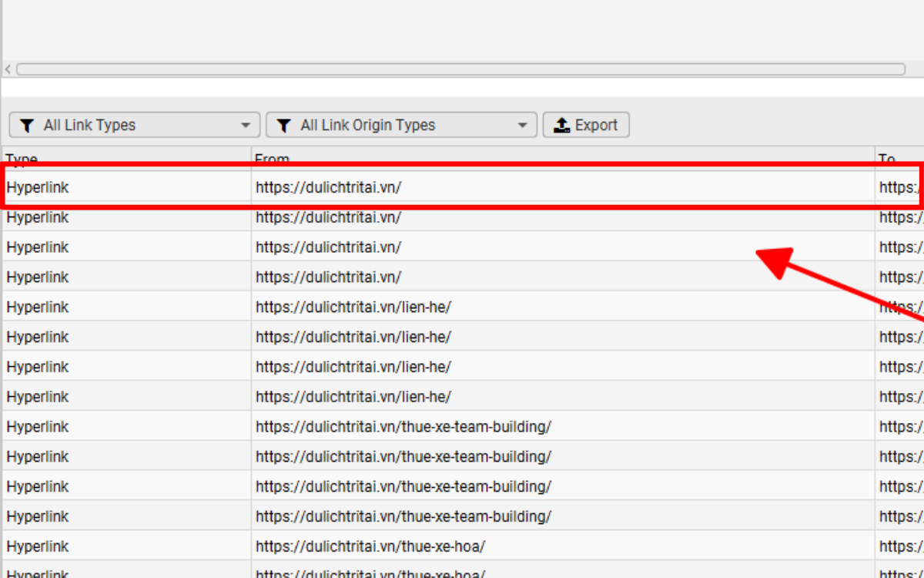Viewport: 924px width, 578px height.
Task: Click the filter icon in All Link Types
Action: point(26,125)
